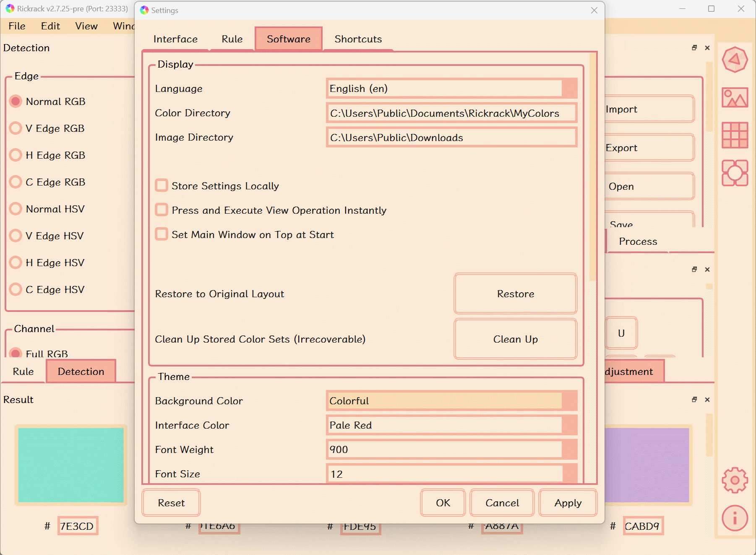Switch to the Rule settings tab
Viewport: 756px width, 555px height.
(232, 39)
